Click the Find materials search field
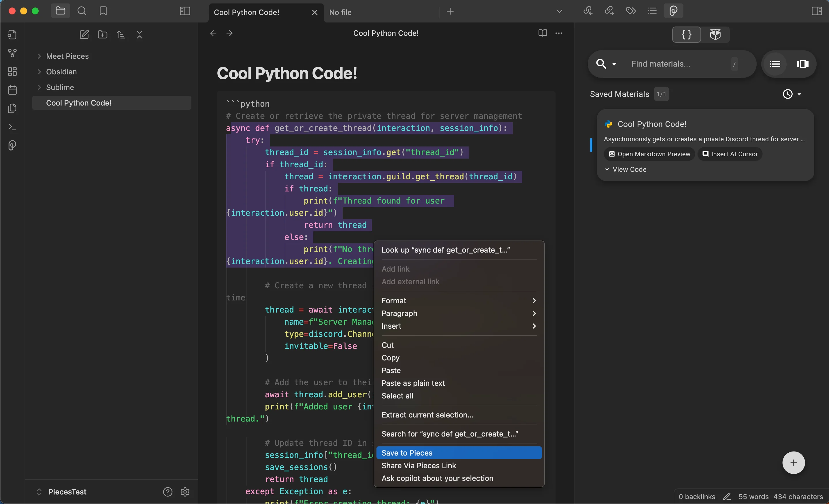The image size is (829, 504). click(x=676, y=64)
